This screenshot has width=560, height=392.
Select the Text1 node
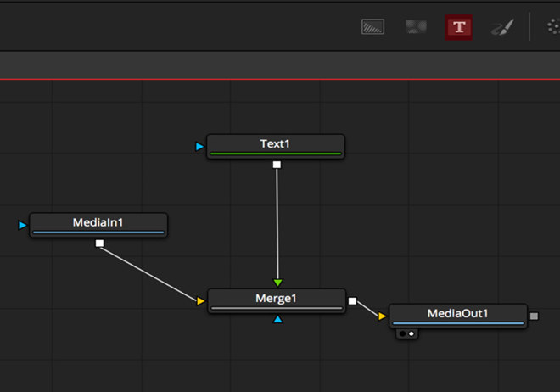tap(275, 145)
